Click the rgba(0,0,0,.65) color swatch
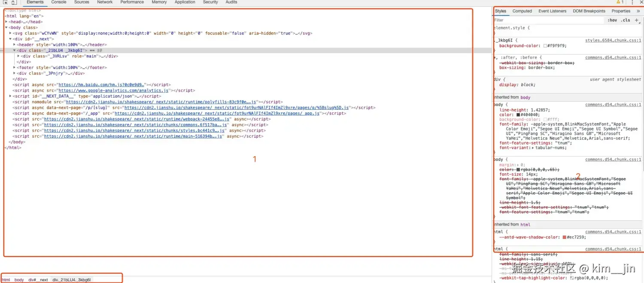Viewport: 644px width, 283px height. pos(519,170)
